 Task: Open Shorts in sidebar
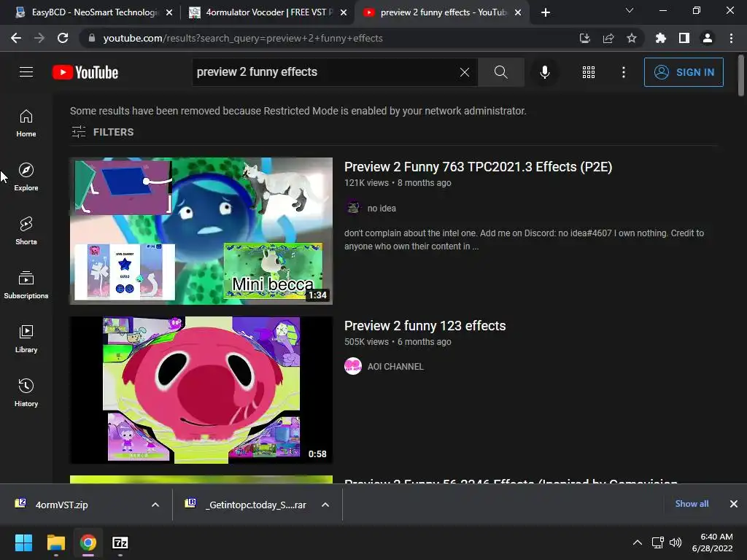[x=26, y=231]
